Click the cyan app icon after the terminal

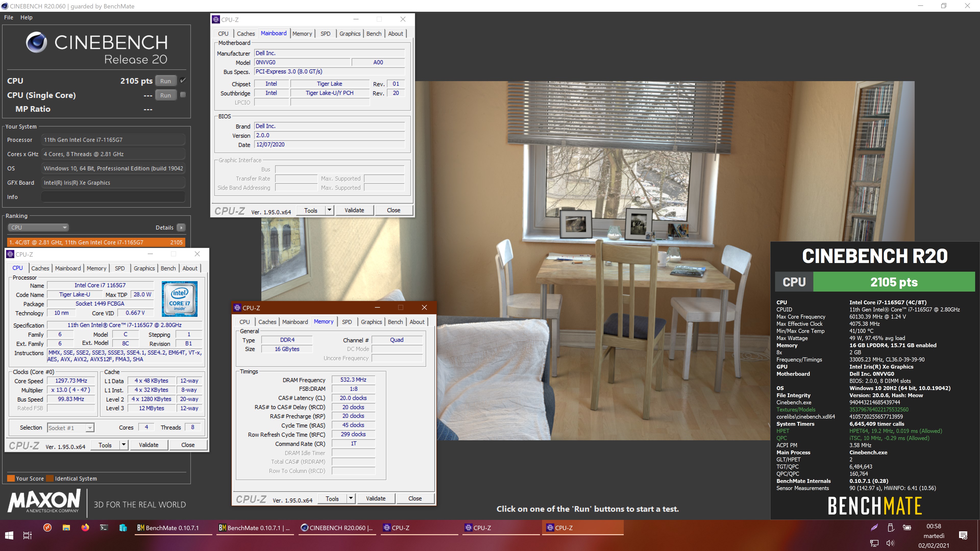click(x=123, y=528)
